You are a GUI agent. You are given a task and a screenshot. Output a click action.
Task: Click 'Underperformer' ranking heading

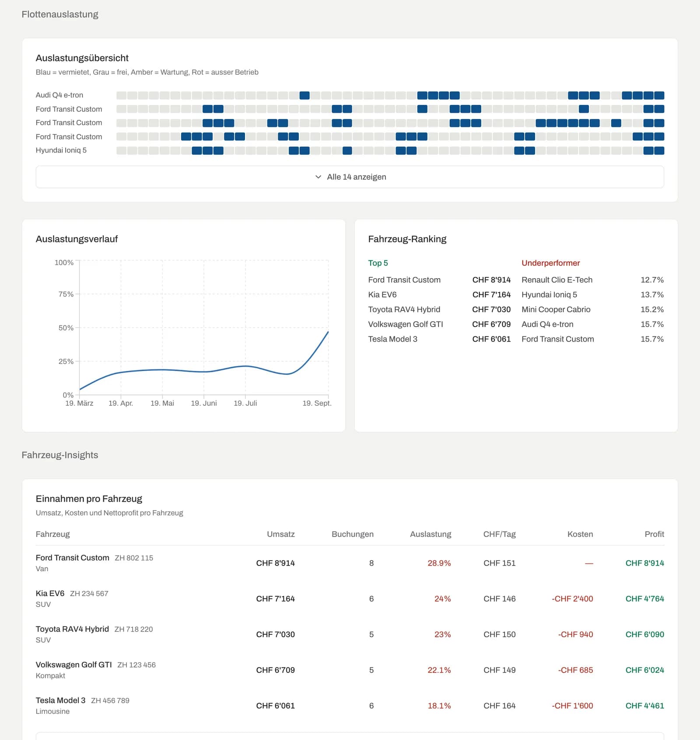(x=551, y=263)
